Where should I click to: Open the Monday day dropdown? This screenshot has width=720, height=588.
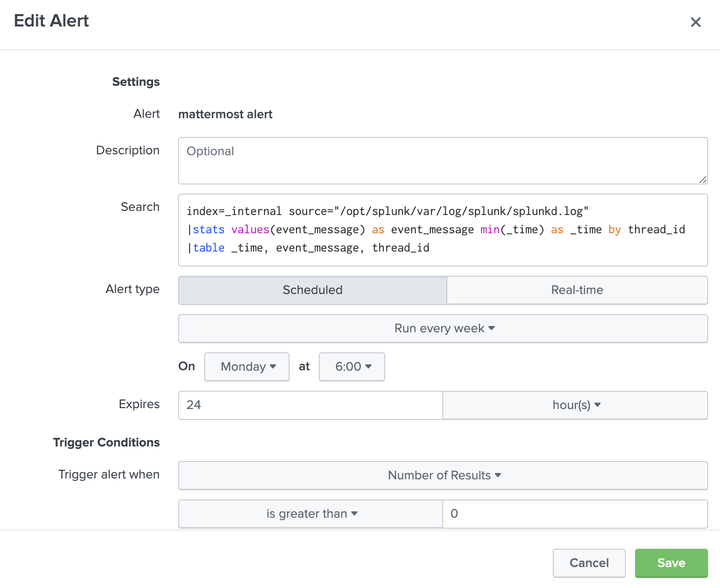[x=247, y=367]
